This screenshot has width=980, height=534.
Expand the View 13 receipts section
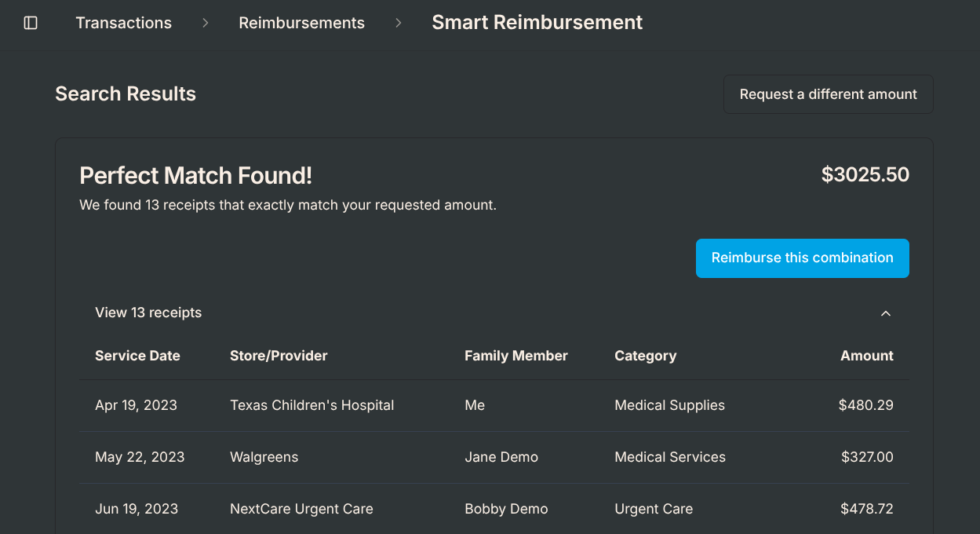[148, 313]
